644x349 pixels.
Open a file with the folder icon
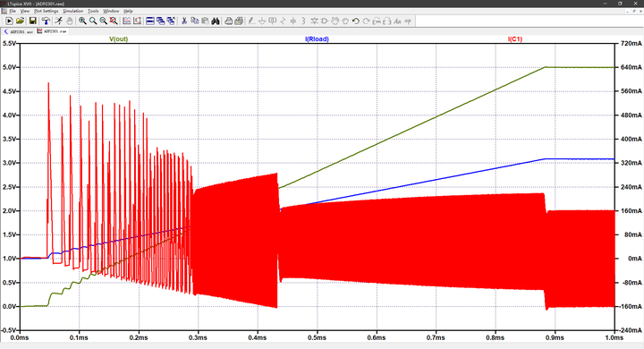[x=20, y=21]
